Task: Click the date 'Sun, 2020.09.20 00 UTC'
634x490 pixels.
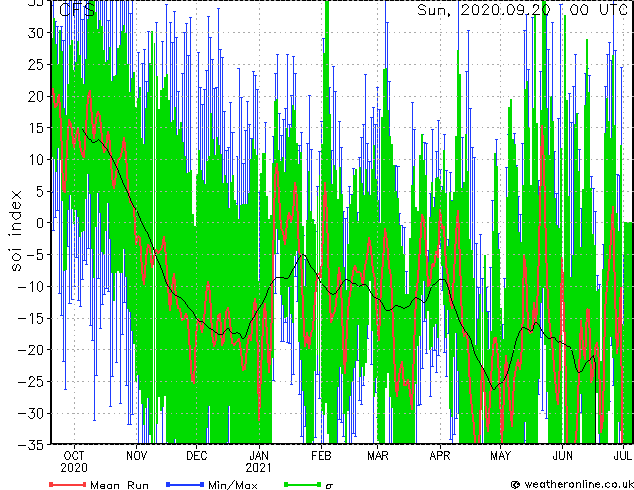Action: pos(522,10)
